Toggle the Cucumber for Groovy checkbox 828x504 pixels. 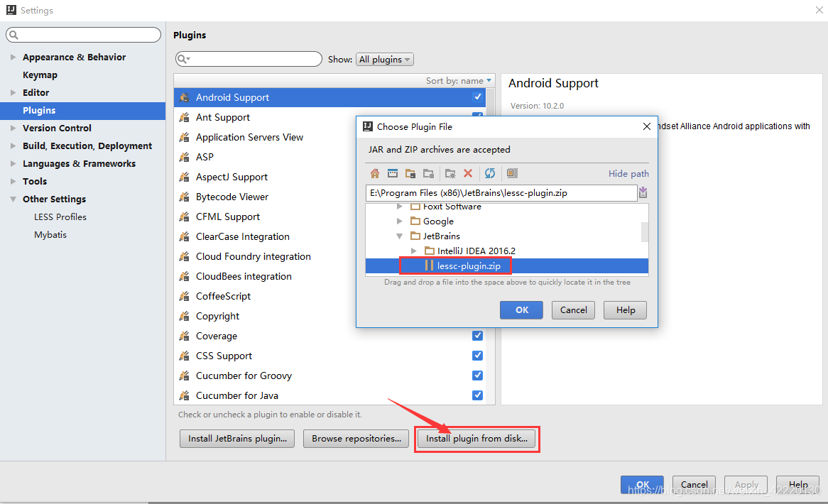click(477, 376)
